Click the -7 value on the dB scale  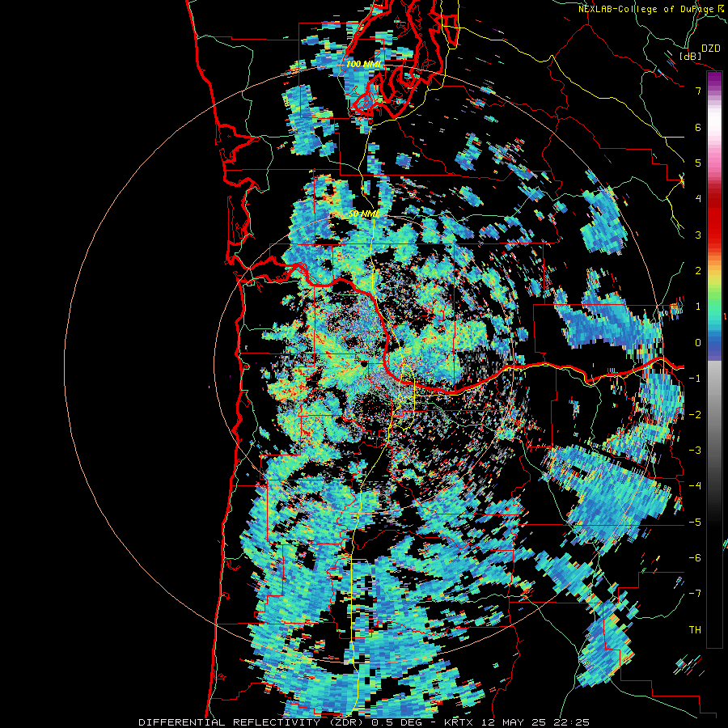(695, 594)
